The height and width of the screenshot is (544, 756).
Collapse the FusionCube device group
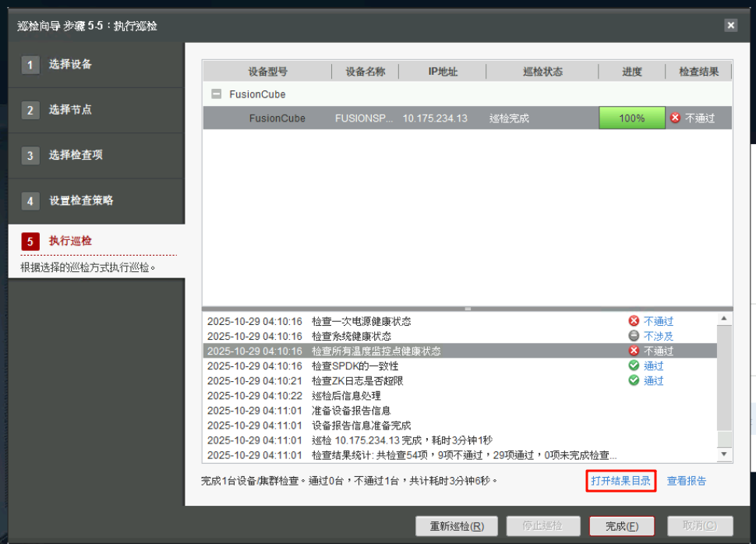(217, 94)
